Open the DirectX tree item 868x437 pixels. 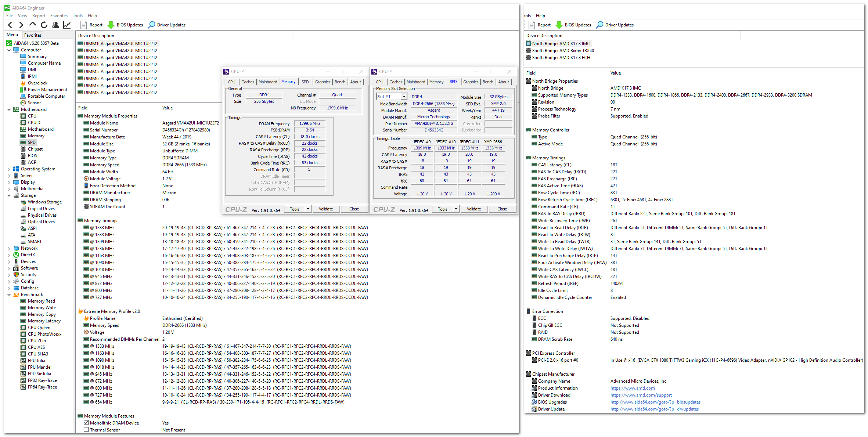point(28,255)
